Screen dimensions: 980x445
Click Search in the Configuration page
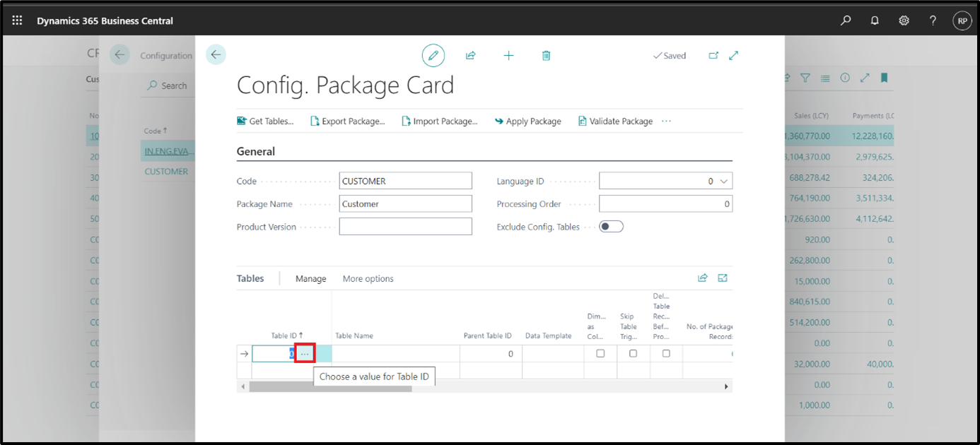coord(167,85)
